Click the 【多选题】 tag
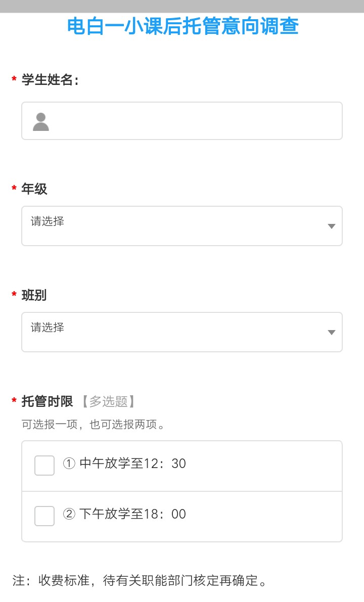Screen dimensions: 364x602 (x=108, y=402)
